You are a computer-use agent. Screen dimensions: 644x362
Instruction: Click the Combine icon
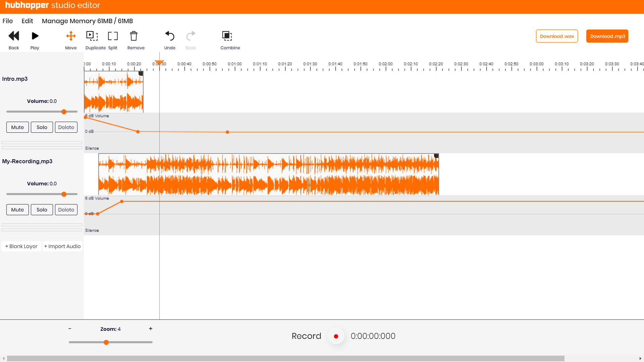[x=227, y=36]
